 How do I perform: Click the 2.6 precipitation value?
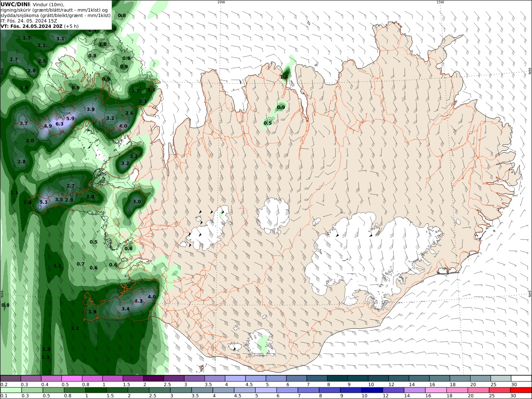coord(129,113)
